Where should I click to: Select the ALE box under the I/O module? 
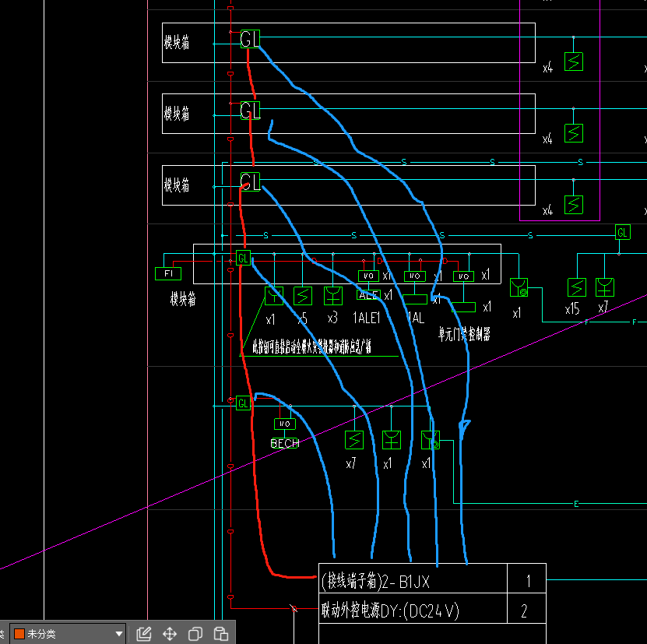click(x=367, y=294)
